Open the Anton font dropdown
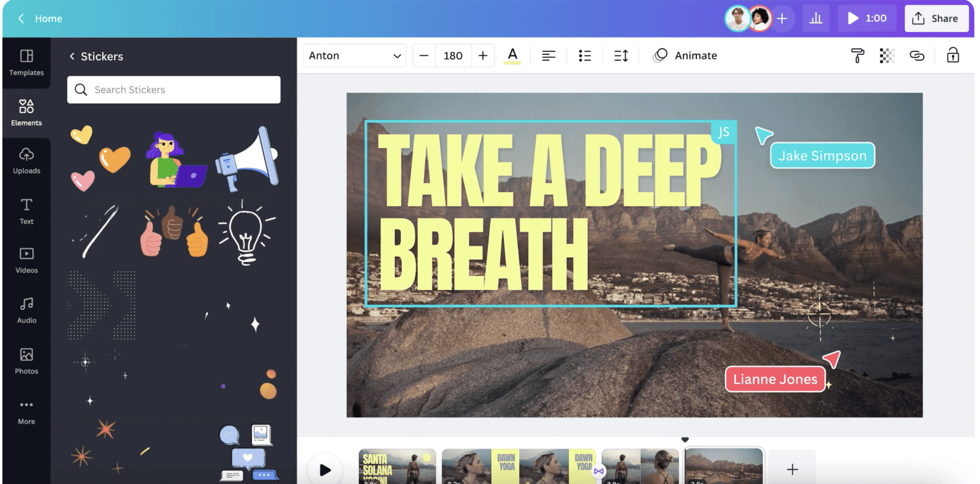 pos(354,56)
